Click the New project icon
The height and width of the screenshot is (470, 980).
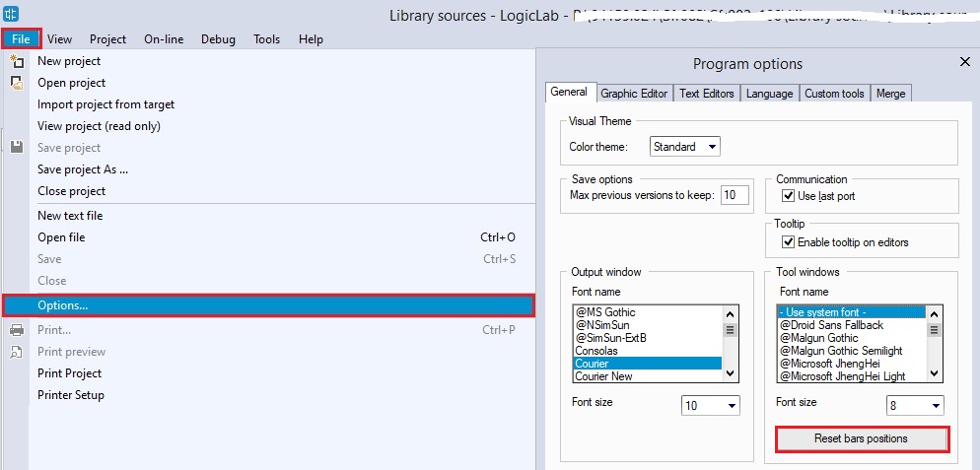tap(17, 61)
